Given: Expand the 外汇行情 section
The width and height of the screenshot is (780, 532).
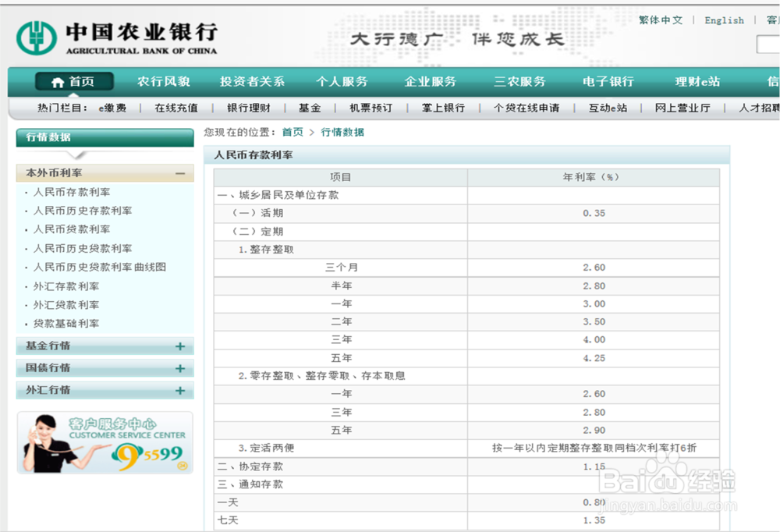Looking at the screenshot, I should (180, 391).
